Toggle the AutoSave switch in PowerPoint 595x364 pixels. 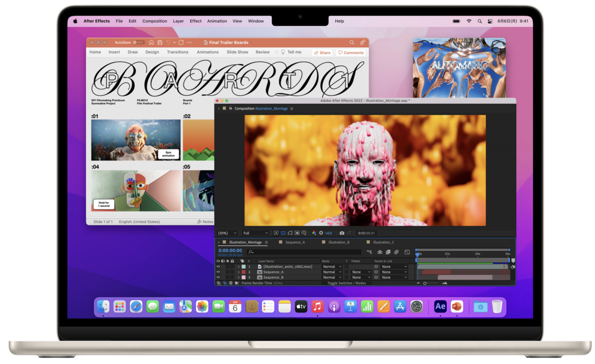138,43
